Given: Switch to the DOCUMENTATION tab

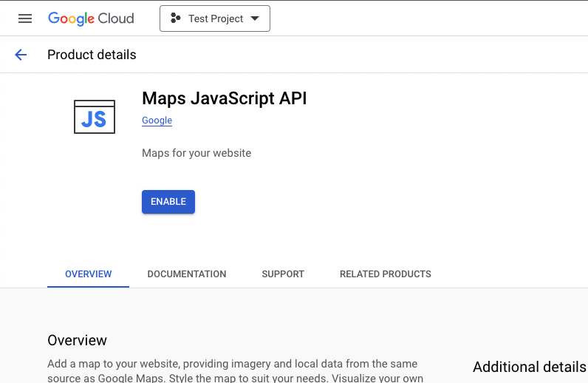Looking at the screenshot, I should point(187,274).
